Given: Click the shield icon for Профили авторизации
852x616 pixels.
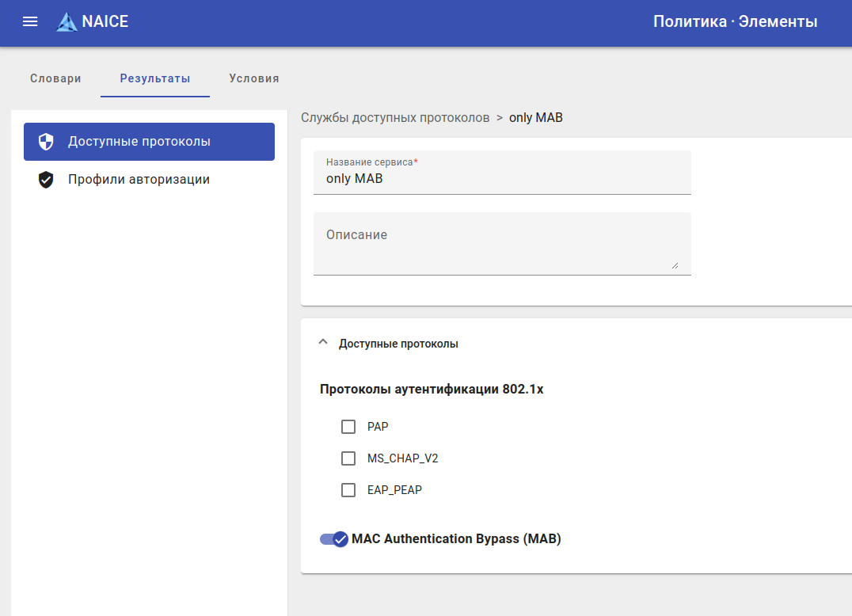Looking at the screenshot, I should [46, 180].
